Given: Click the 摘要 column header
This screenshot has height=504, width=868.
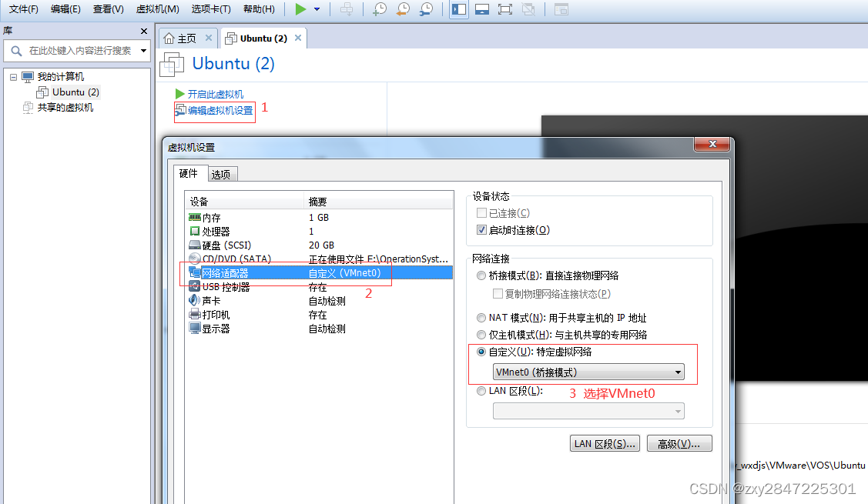Looking at the screenshot, I should (379, 202).
